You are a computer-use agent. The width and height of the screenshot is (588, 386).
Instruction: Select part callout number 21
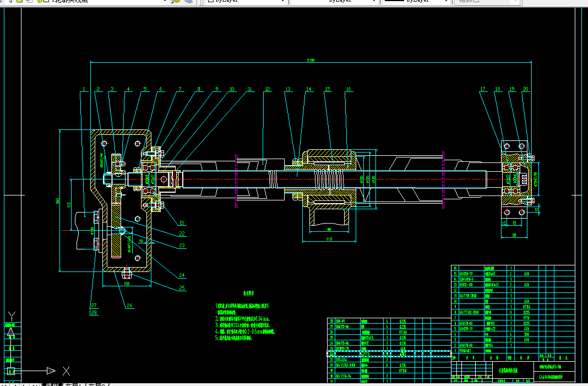(x=182, y=223)
